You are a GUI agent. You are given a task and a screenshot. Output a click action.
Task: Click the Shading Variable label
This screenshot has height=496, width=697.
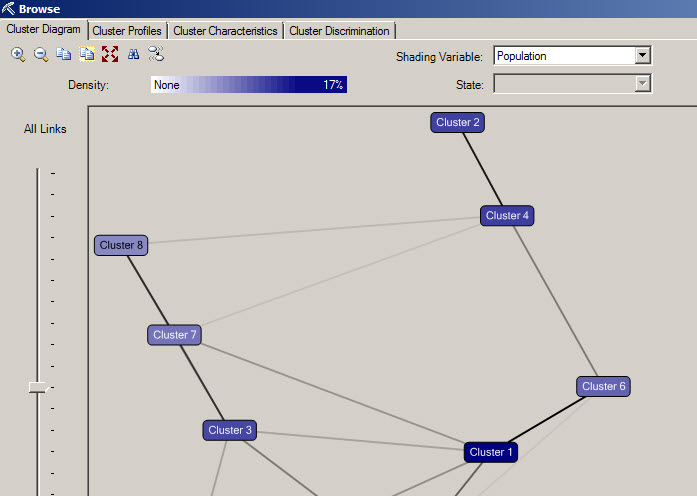[x=439, y=57]
